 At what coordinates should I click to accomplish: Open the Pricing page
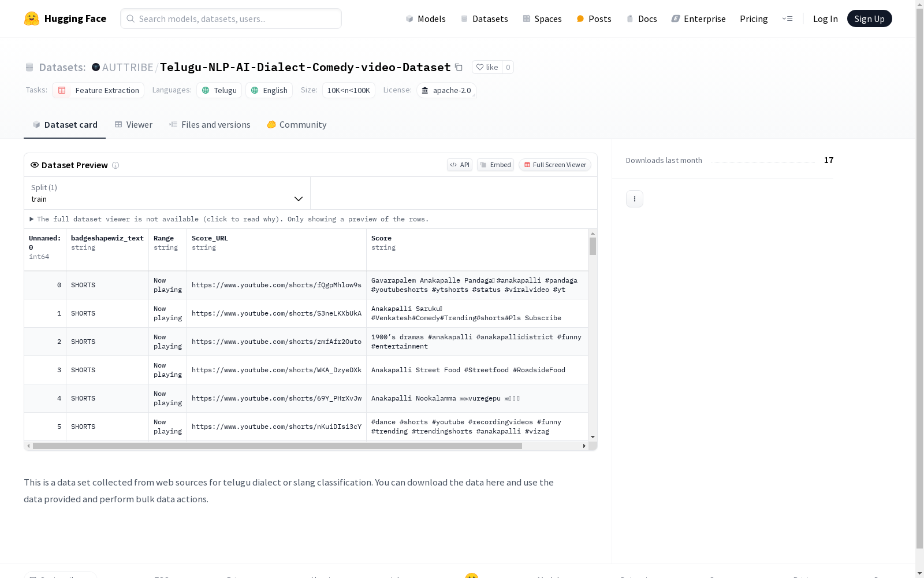pos(754,18)
